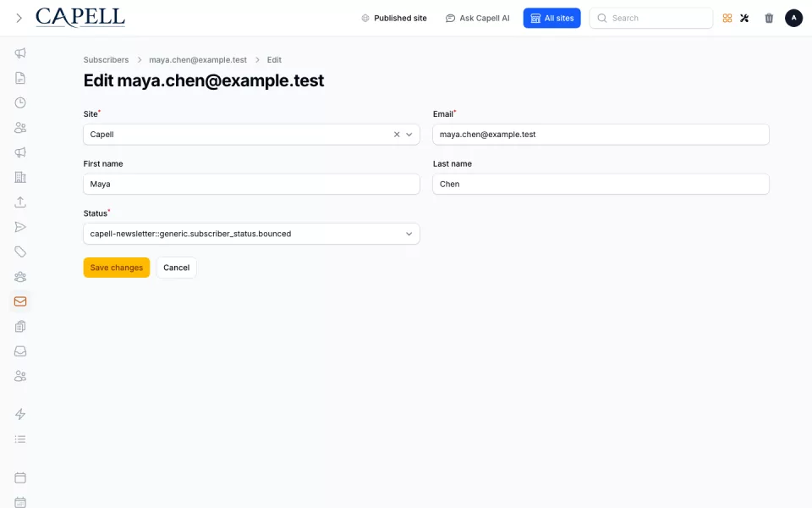Image resolution: width=812 pixels, height=508 pixels.
Task: Open the paper plane icon in sidebar
Action: (20, 227)
